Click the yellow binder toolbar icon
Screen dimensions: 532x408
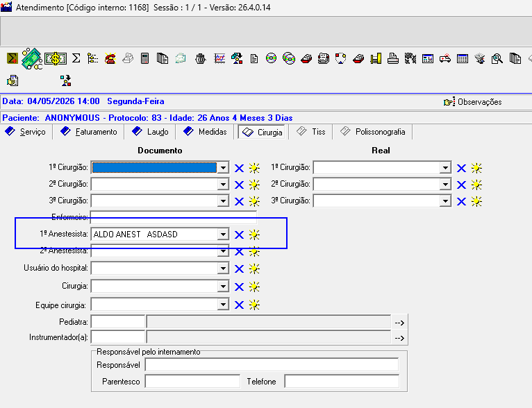(376, 58)
